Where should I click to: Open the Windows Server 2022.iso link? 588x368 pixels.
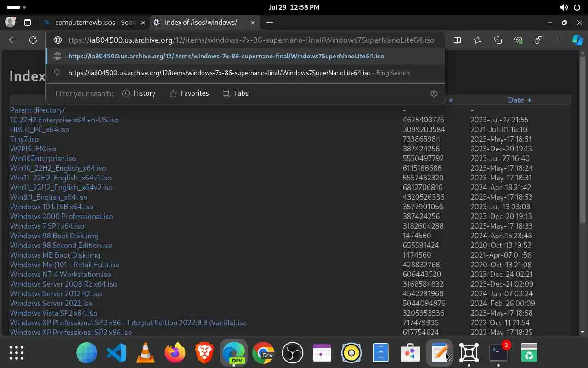51,303
